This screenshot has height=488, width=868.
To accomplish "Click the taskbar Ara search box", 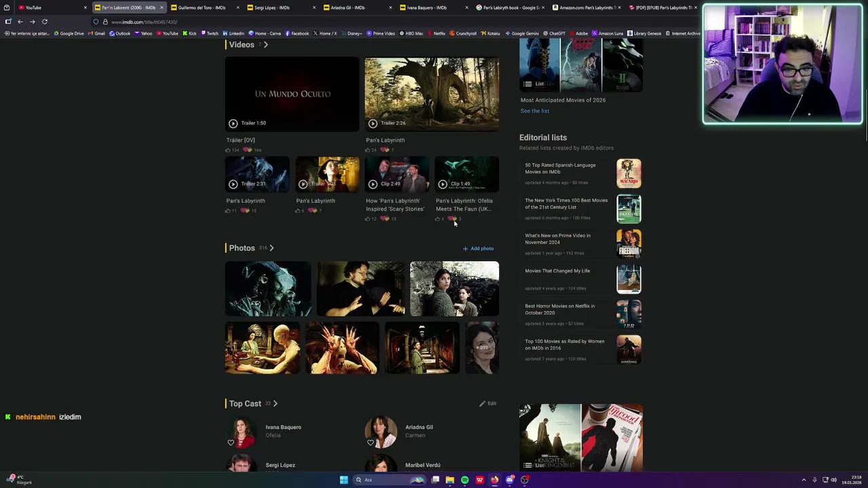I will [x=389, y=480].
